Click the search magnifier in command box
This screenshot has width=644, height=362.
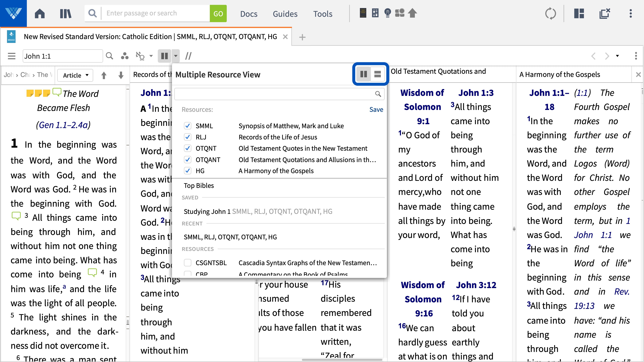(93, 13)
